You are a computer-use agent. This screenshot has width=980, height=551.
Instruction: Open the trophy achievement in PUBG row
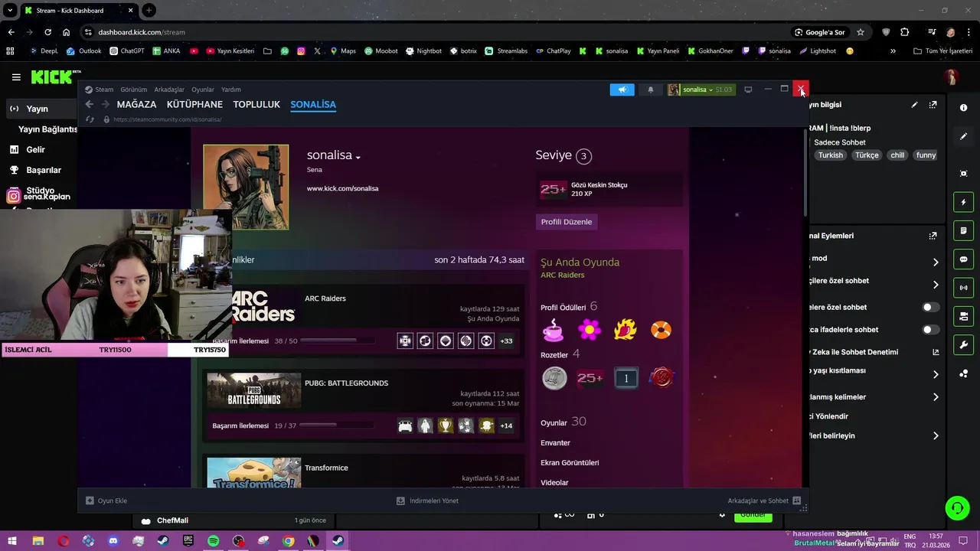click(446, 425)
